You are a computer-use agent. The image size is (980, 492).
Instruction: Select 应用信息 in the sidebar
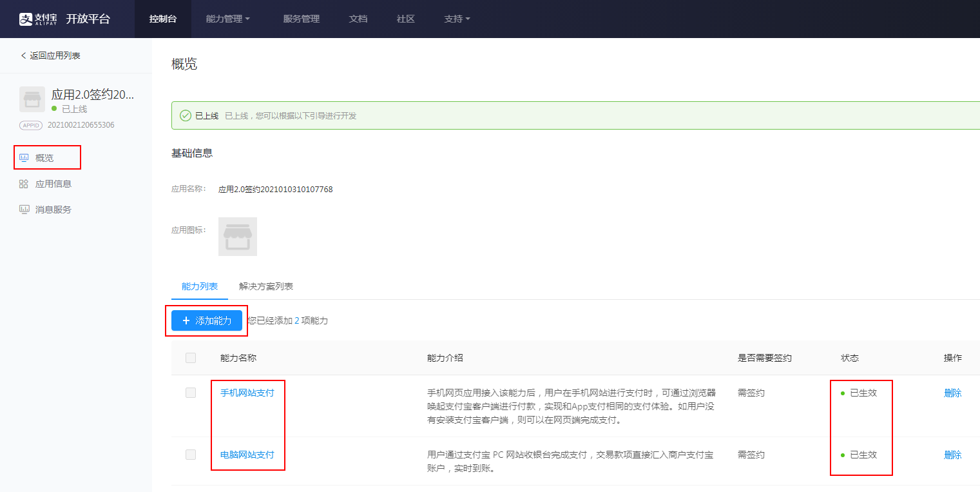(53, 184)
